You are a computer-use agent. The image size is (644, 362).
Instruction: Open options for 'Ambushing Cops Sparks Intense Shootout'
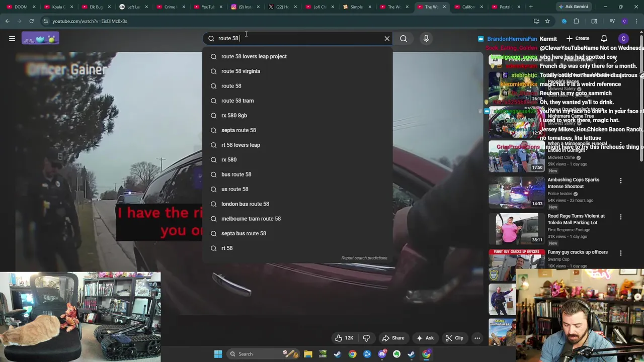click(620, 180)
